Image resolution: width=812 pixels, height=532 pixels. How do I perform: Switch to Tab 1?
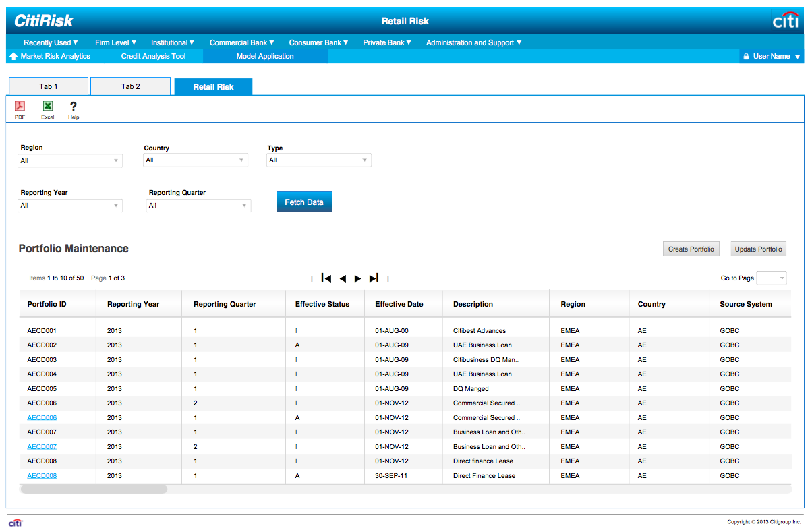(49, 86)
